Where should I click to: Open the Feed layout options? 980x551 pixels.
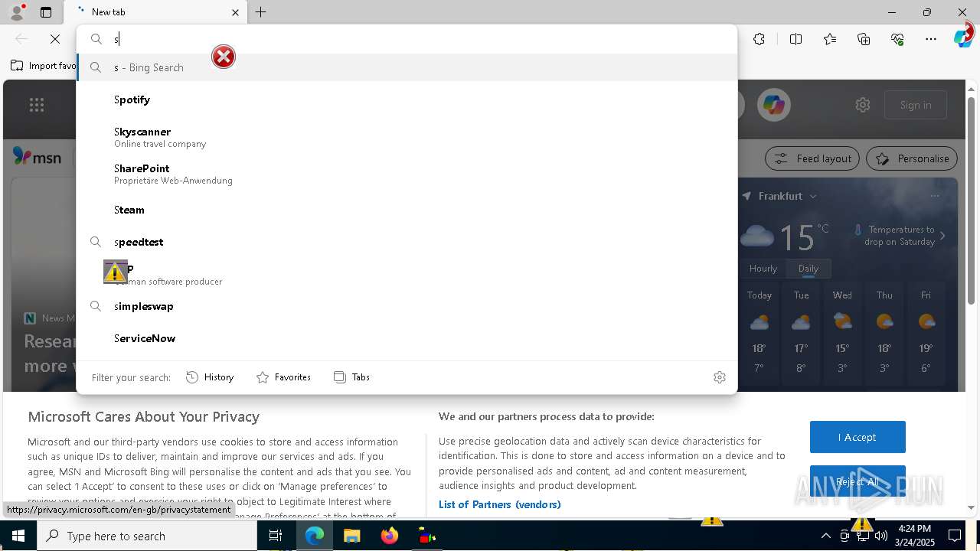tap(812, 158)
